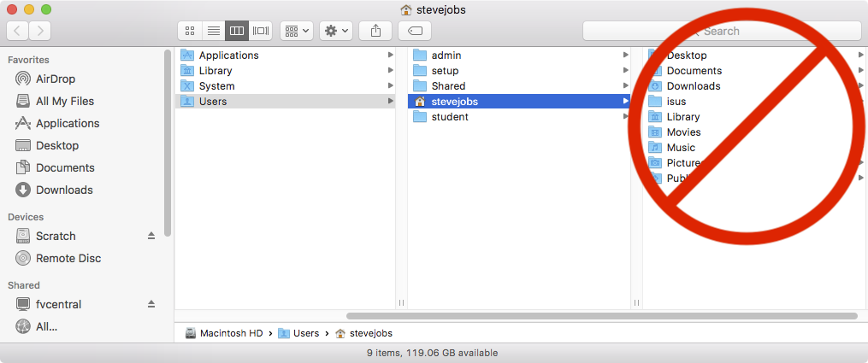Select the Library folder in first column
This screenshot has width=868, height=363.
[285, 71]
